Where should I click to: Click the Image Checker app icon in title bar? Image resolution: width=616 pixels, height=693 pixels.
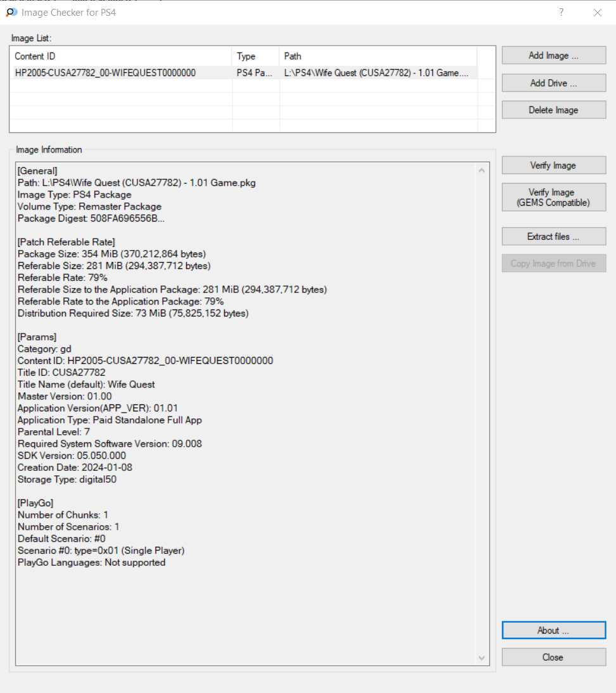[11, 13]
